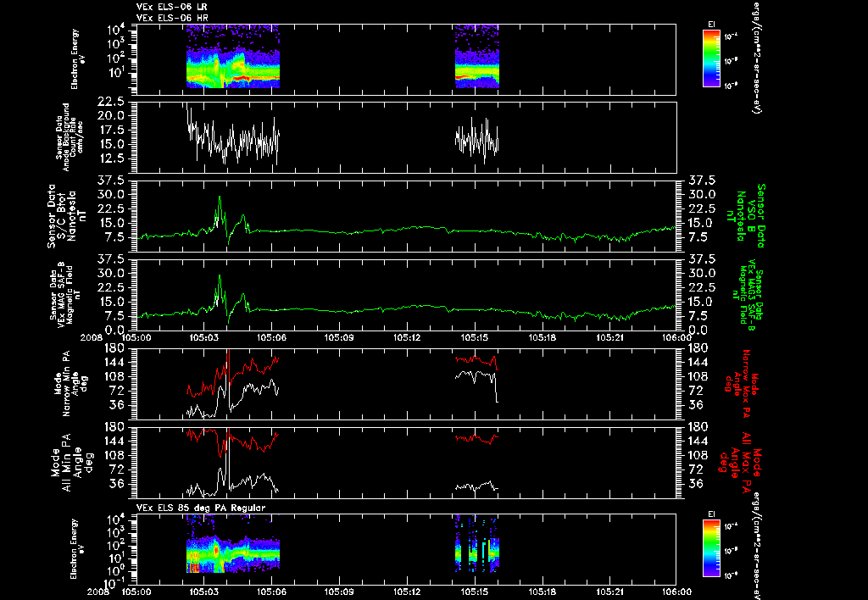Click the "12.5" tick of the count rate panel
868x600 pixels.
(x=111, y=158)
